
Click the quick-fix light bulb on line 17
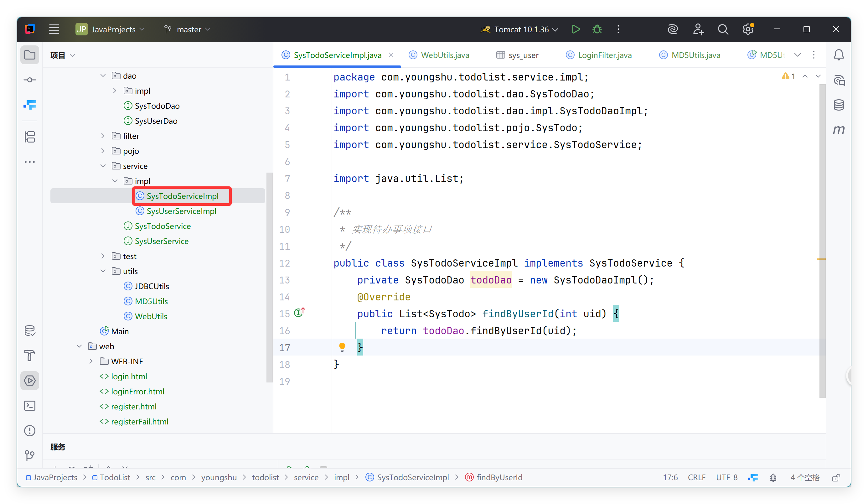[342, 347]
